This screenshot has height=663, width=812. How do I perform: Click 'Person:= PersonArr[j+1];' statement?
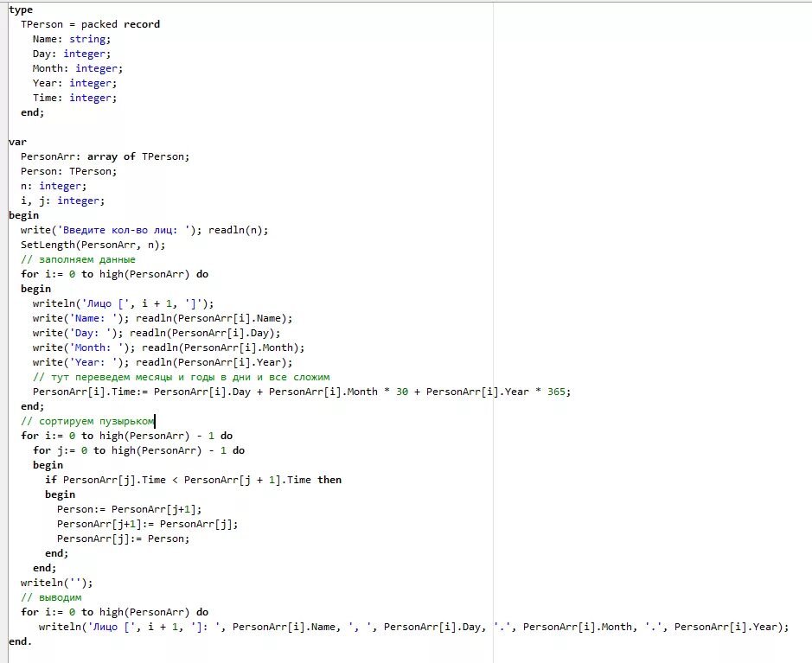pos(130,509)
